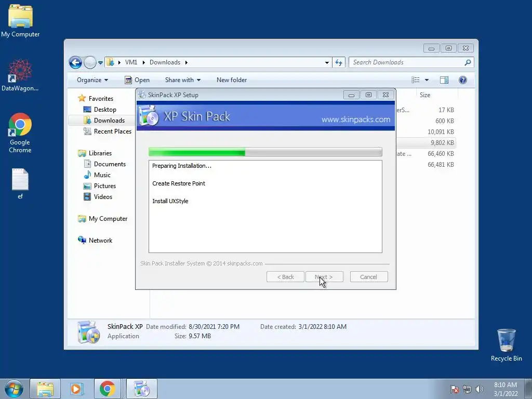Create a New folder

point(232,80)
